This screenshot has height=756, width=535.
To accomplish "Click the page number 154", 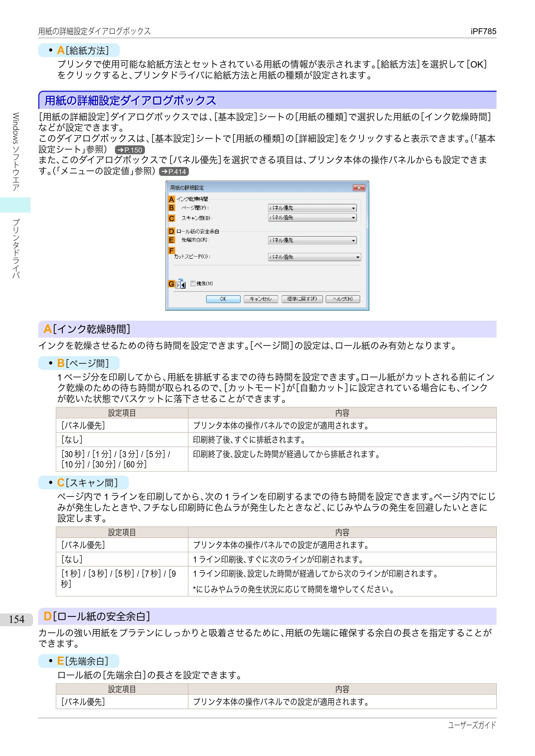I will pos(17,619).
